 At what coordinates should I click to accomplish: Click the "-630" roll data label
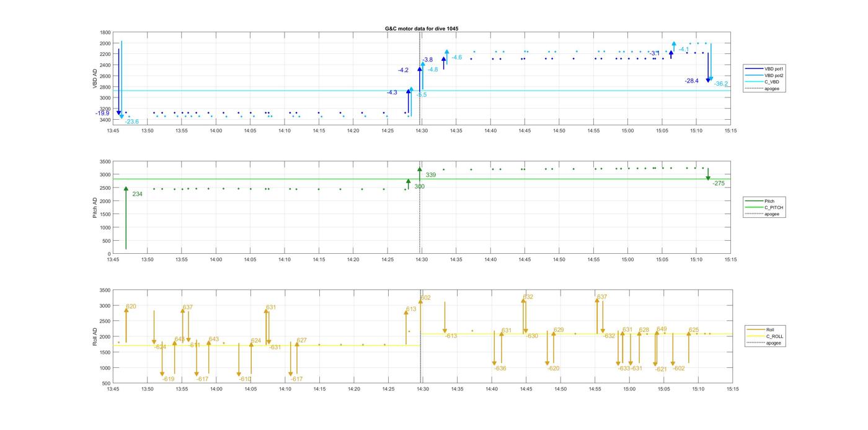tap(532, 336)
